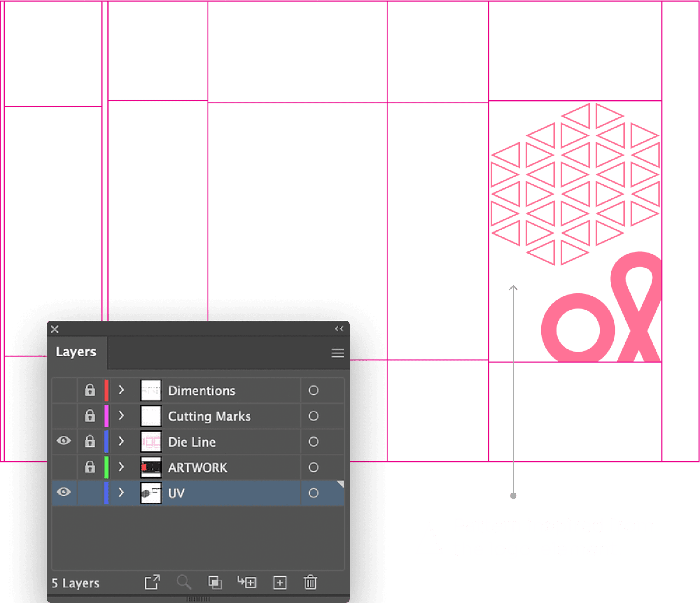Open the Layers panel hamburger menu
Screen dimensions: 700x603
[337, 353]
